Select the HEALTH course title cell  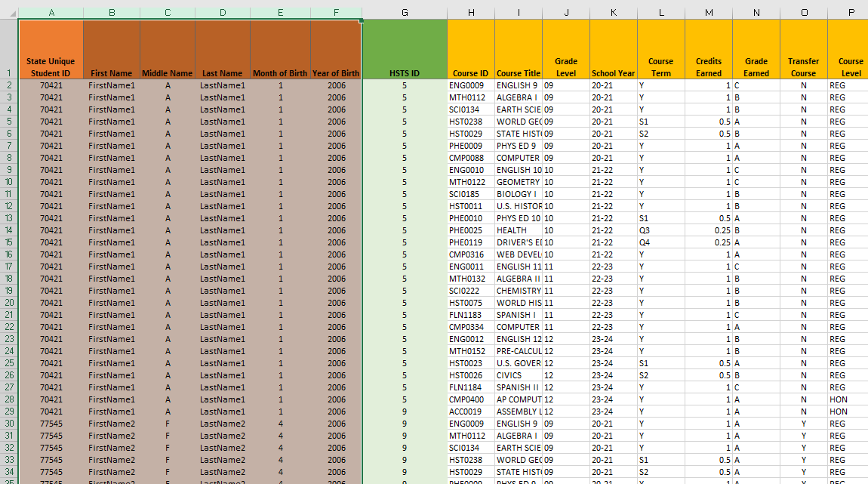point(518,230)
